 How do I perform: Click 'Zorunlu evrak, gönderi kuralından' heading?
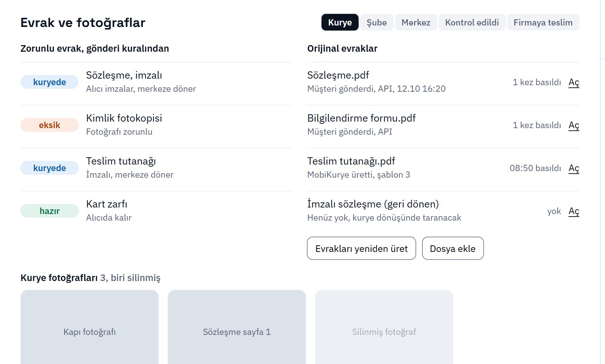pos(95,48)
